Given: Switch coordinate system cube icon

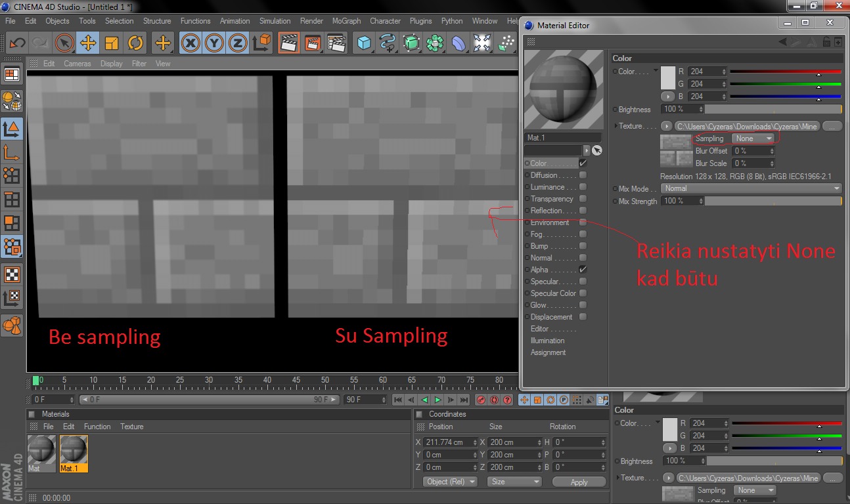Looking at the screenshot, I should (x=261, y=43).
